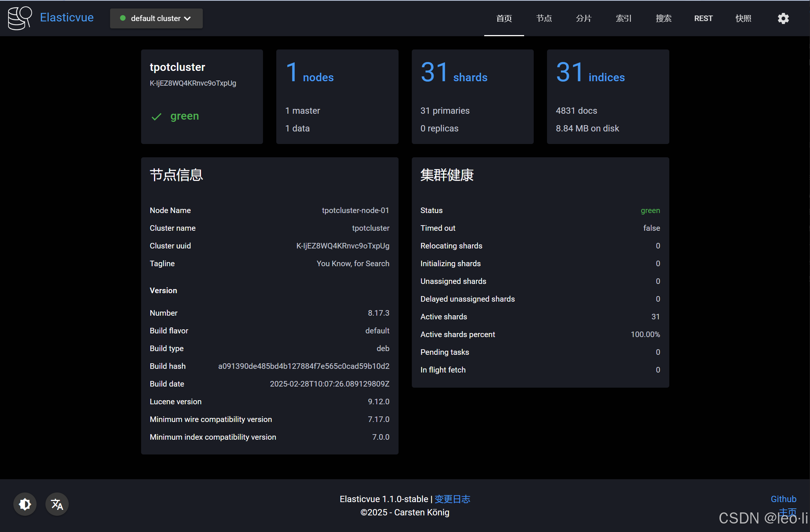Switch to the 节点 nodes tab

(544, 18)
